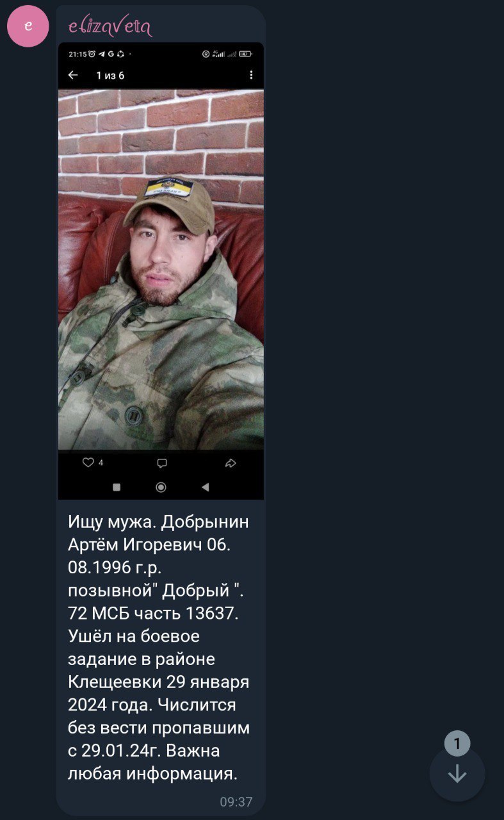Tap the scroll-to-bottom arrow button
Screen dimensions: 504x820
457,775
